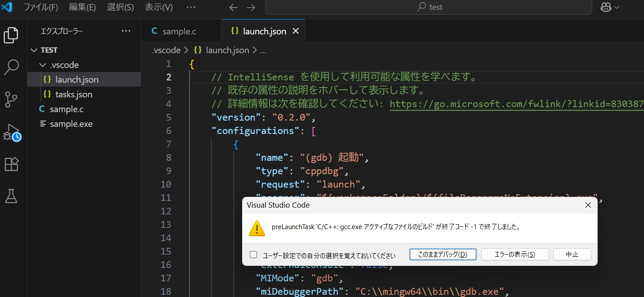Viewport: 644px width, 297px height.
Task: Click the navigate forward arrow
Action: click(250, 7)
